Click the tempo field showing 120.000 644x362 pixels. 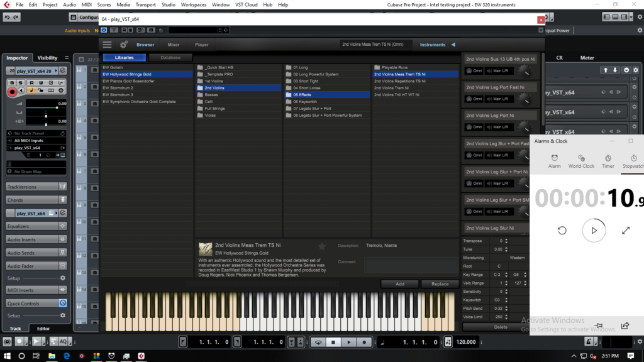[466, 342]
